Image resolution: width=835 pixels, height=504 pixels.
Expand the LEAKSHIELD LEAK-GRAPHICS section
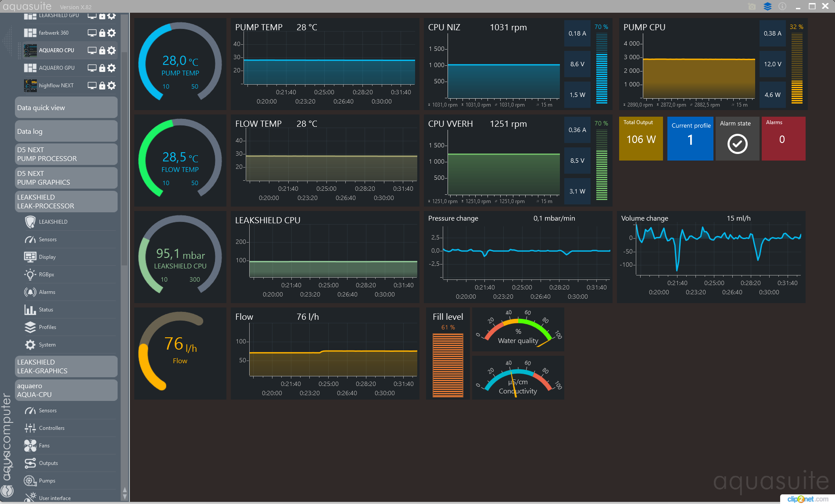[x=66, y=367]
